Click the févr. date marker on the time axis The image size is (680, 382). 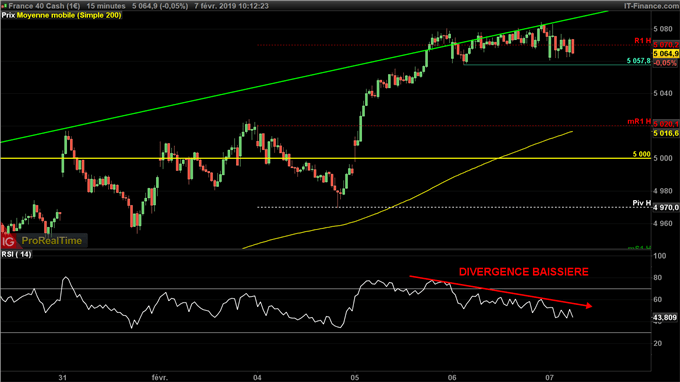160,378
